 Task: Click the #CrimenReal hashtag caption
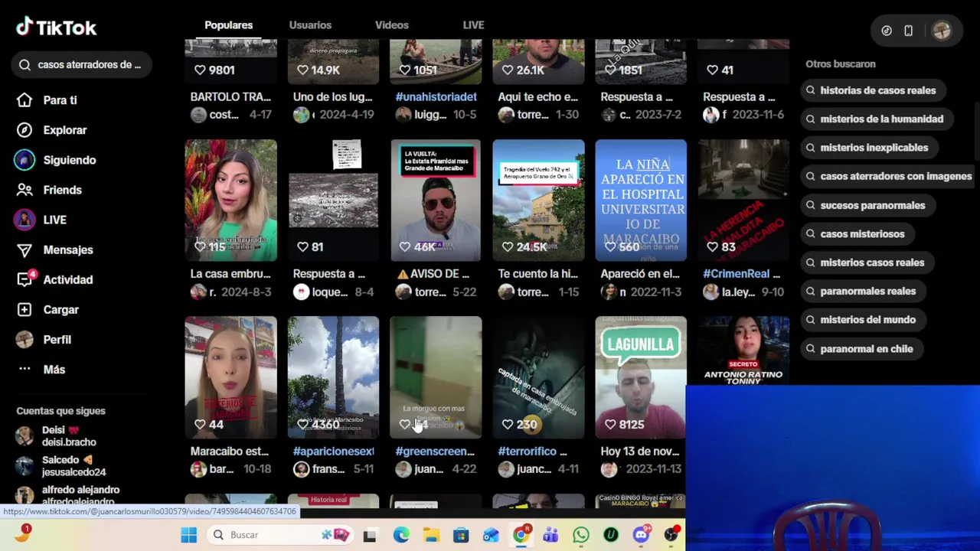[736, 274]
